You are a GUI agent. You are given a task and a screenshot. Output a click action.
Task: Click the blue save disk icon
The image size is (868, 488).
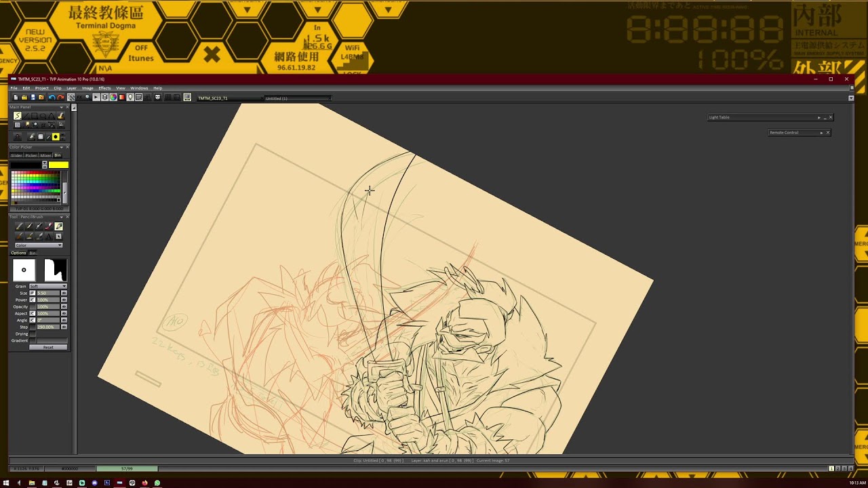(x=33, y=98)
